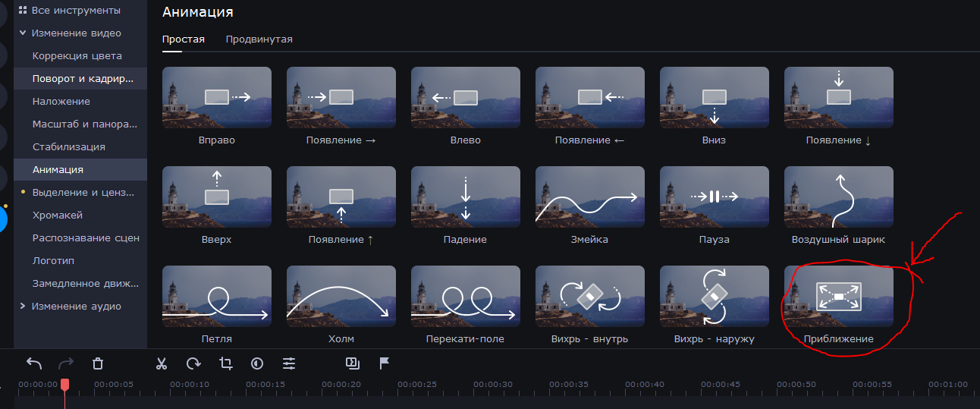
Task: Switch to the Простая tab
Action: coord(184,39)
